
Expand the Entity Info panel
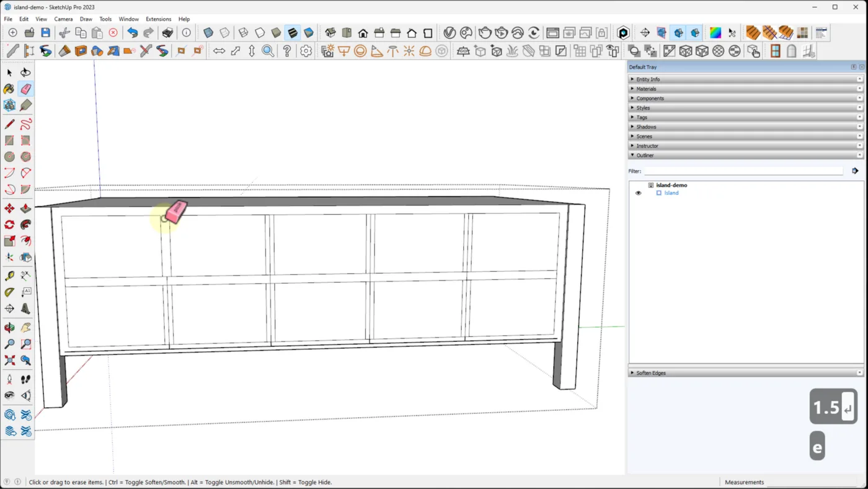pyautogui.click(x=648, y=79)
